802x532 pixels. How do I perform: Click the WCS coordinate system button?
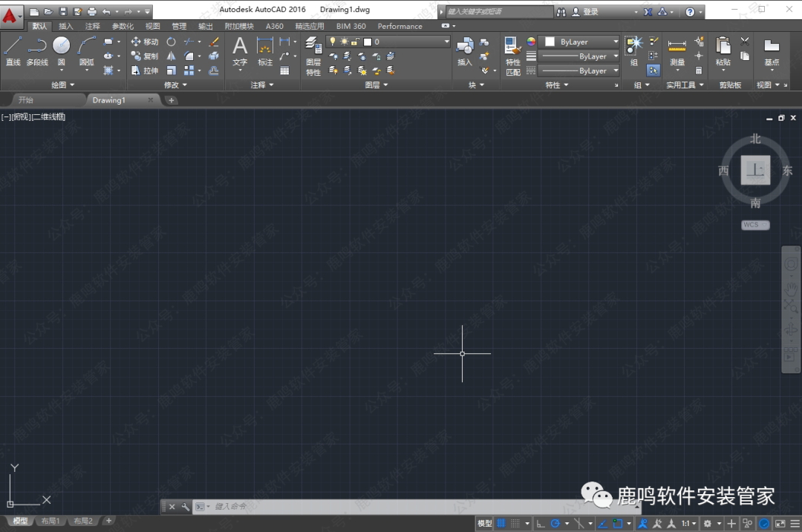754,225
